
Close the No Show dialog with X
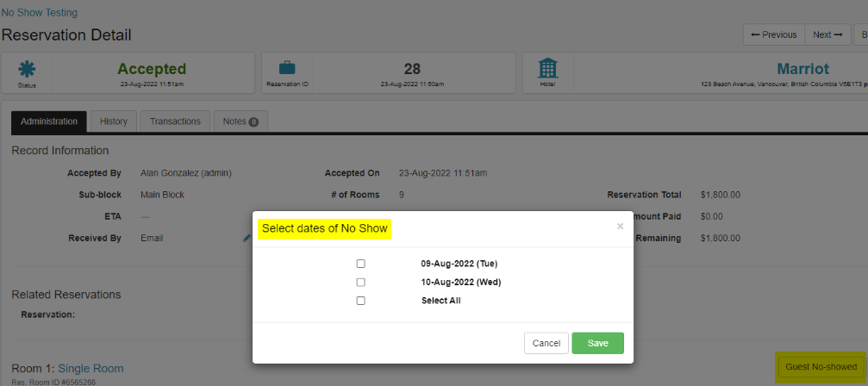click(x=620, y=227)
